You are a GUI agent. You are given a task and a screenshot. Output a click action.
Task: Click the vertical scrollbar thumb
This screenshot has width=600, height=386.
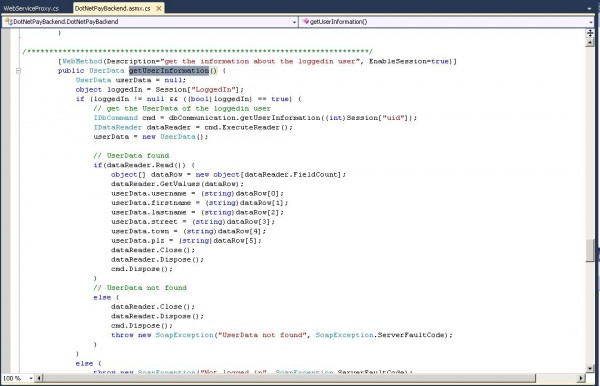click(x=590, y=250)
